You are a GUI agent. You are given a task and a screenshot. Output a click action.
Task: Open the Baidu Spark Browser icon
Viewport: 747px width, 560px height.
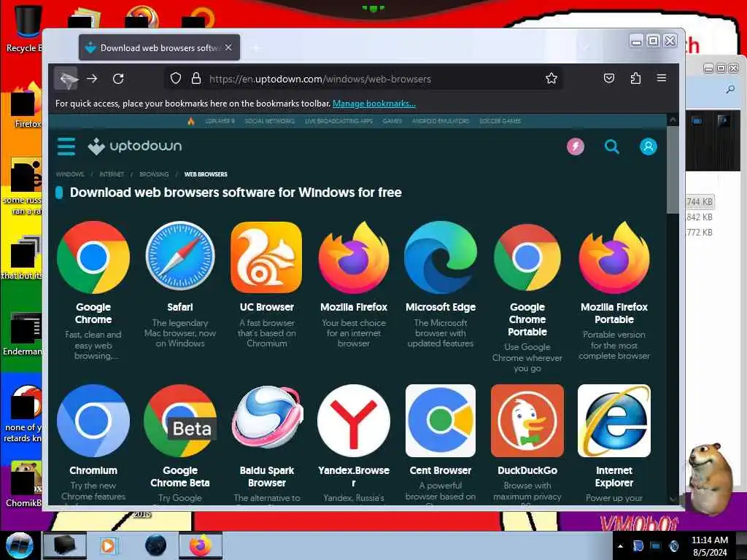pos(267,418)
